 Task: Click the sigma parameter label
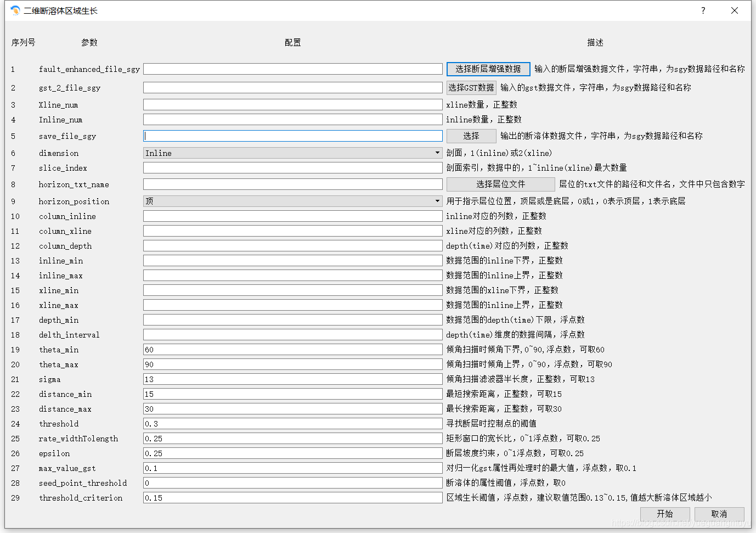coord(50,379)
